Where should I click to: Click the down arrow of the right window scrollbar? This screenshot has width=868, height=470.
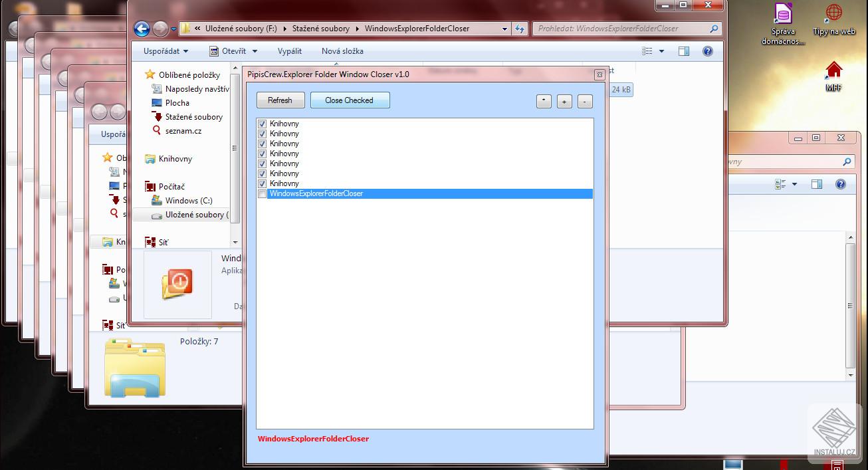851,375
